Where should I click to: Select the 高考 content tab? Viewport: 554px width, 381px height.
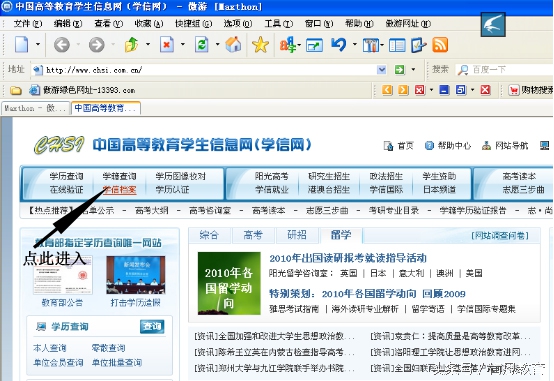(253, 235)
